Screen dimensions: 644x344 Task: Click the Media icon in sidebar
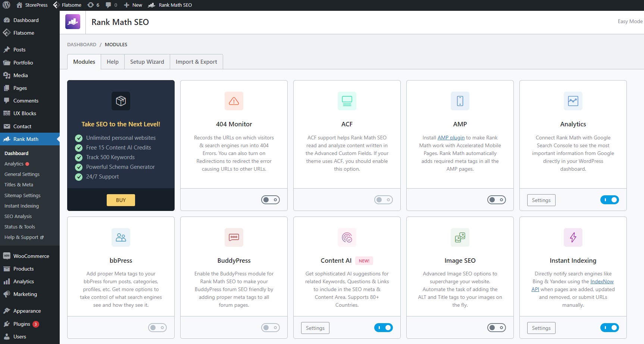coord(7,75)
